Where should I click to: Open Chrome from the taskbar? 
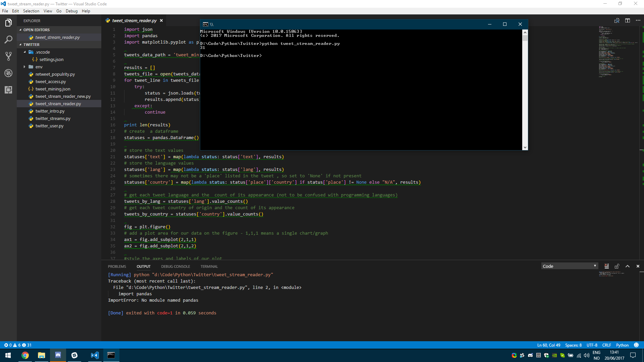(25, 355)
